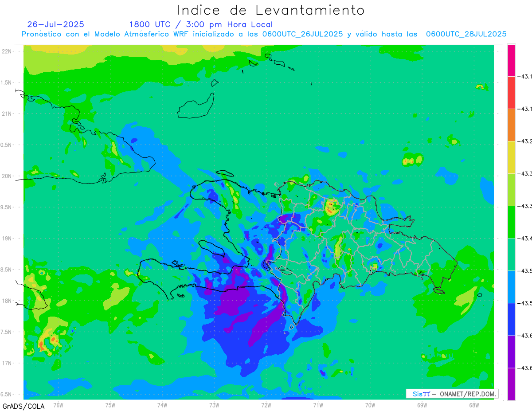Click the '74W' longitude axis label
The width and height of the screenshot is (532, 411).
[162, 405]
